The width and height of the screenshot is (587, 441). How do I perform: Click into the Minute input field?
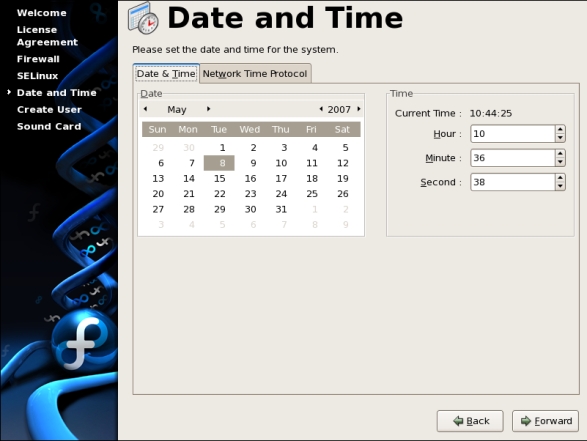[x=512, y=158]
